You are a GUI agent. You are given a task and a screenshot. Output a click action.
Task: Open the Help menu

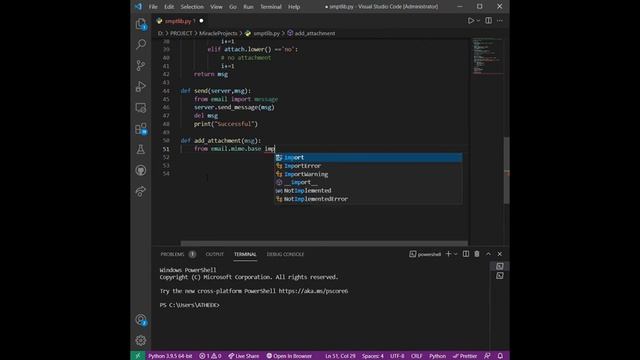tap(294, 7)
